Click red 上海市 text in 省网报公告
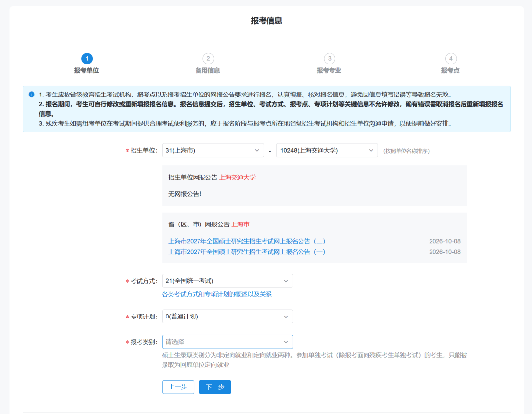The image size is (532, 414). [240, 224]
